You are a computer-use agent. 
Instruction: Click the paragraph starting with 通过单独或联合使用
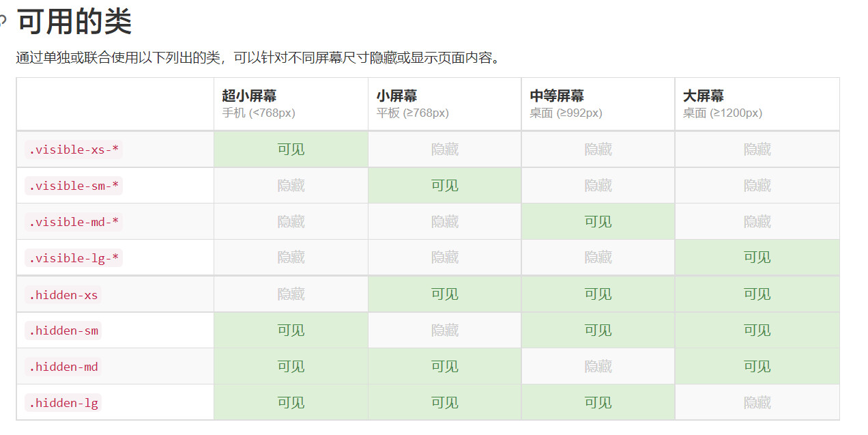click(259, 57)
